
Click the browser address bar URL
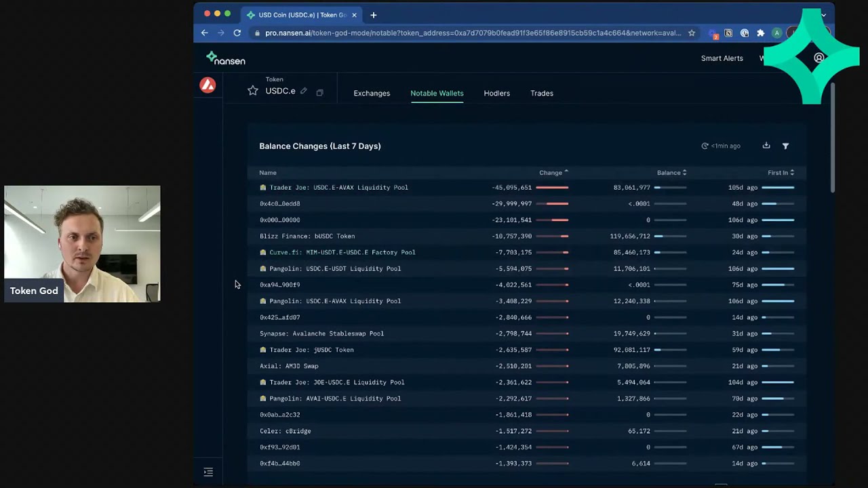coord(473,33)
